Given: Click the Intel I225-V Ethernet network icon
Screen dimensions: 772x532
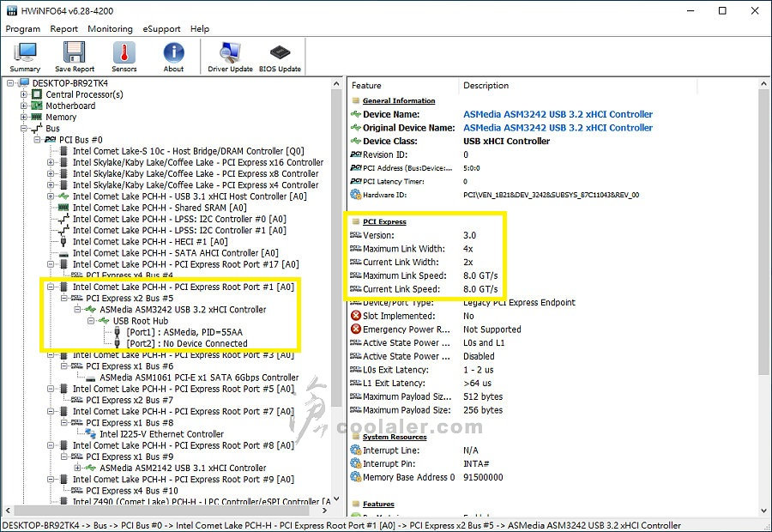Looking at the screenshot, I should (91, 433).
